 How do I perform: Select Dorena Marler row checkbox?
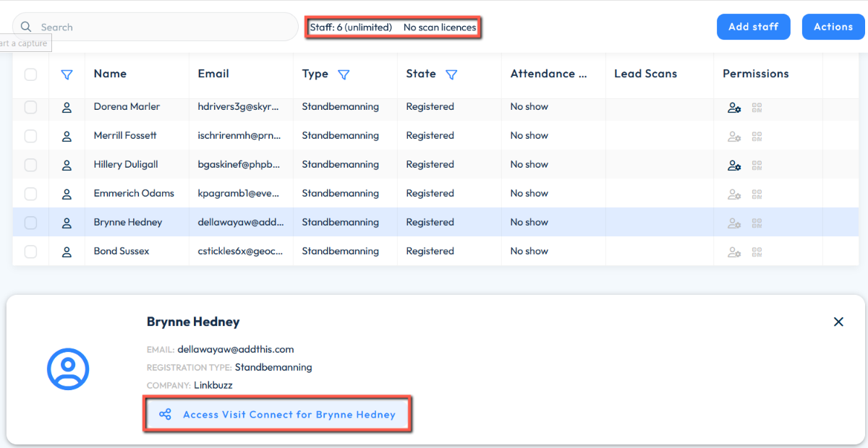[30, 107]
